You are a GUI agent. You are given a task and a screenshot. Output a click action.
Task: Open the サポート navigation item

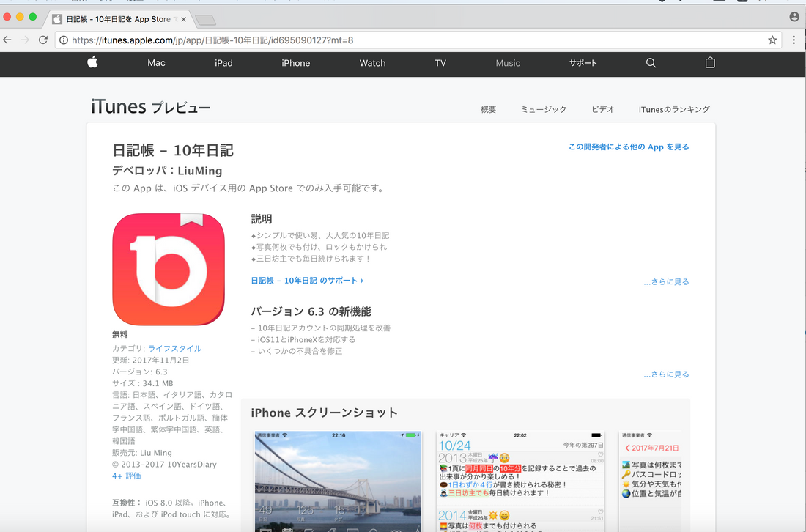[583, 63]
